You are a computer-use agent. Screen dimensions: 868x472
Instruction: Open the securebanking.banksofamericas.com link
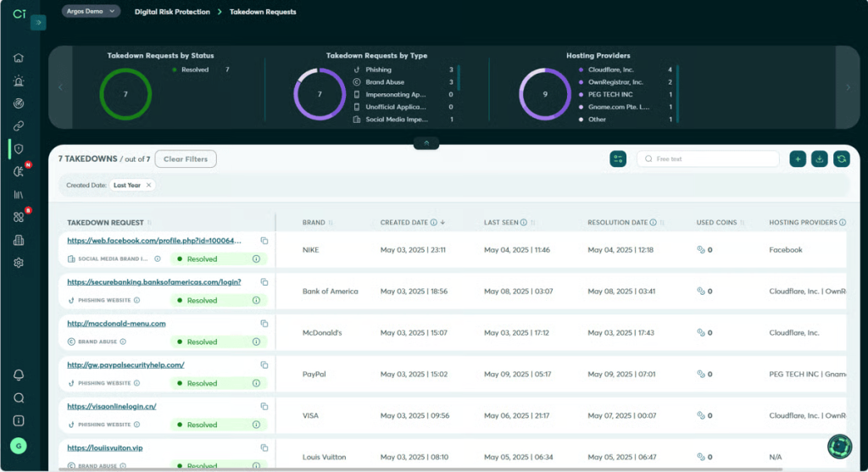[154, 282]
